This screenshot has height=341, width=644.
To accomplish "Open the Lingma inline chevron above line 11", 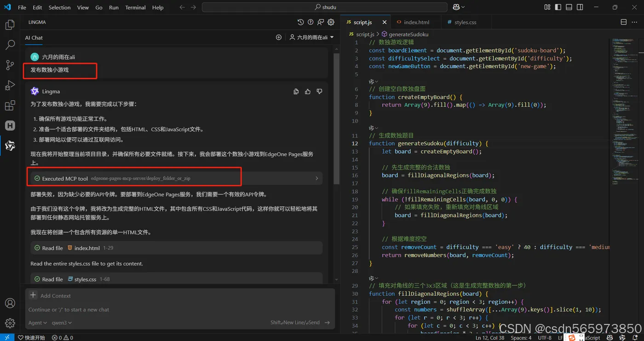I will tap(374, 128).
